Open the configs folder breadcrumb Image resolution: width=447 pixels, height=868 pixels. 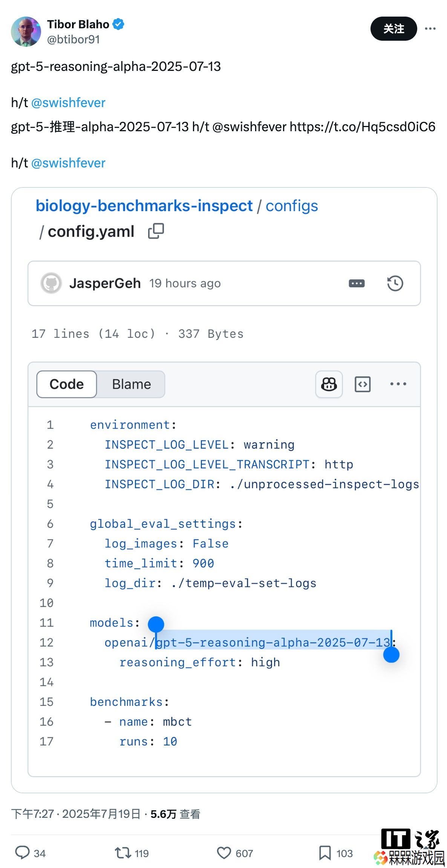[x=292, y=206]
